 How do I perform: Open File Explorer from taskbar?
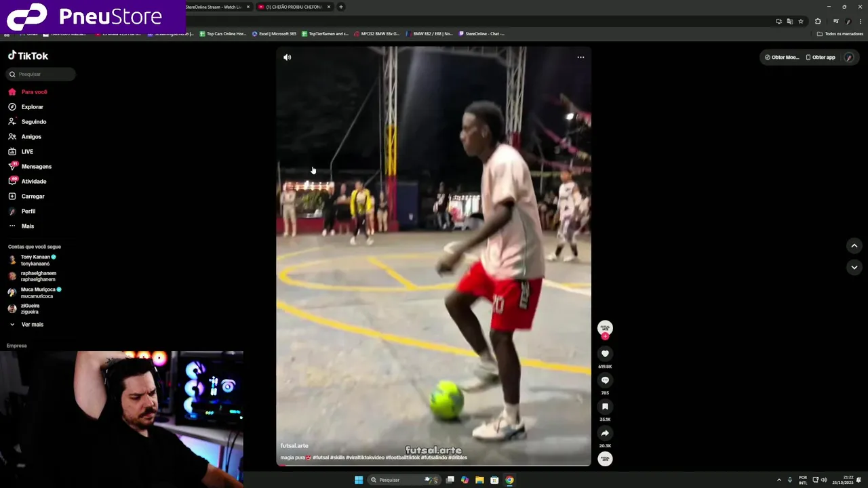479,480
